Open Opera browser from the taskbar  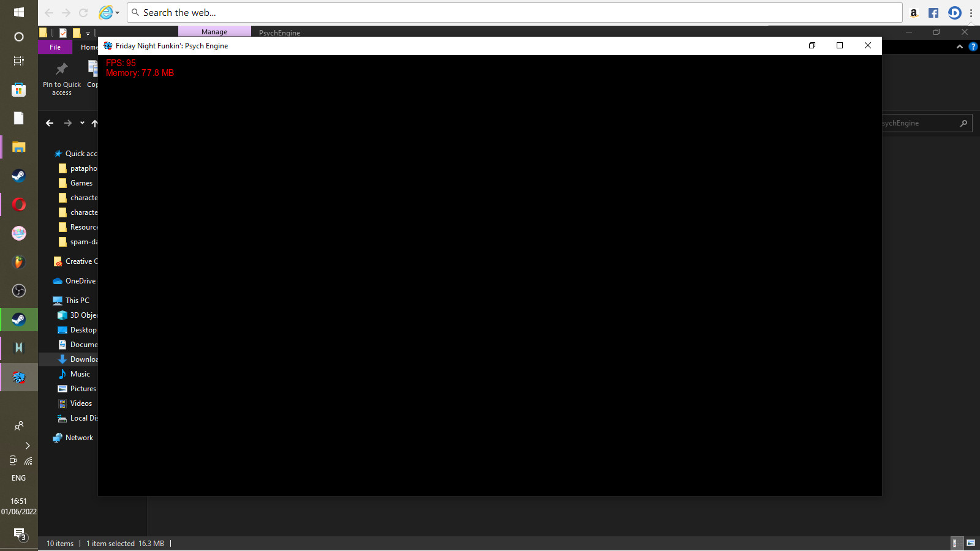coord(18,204)
